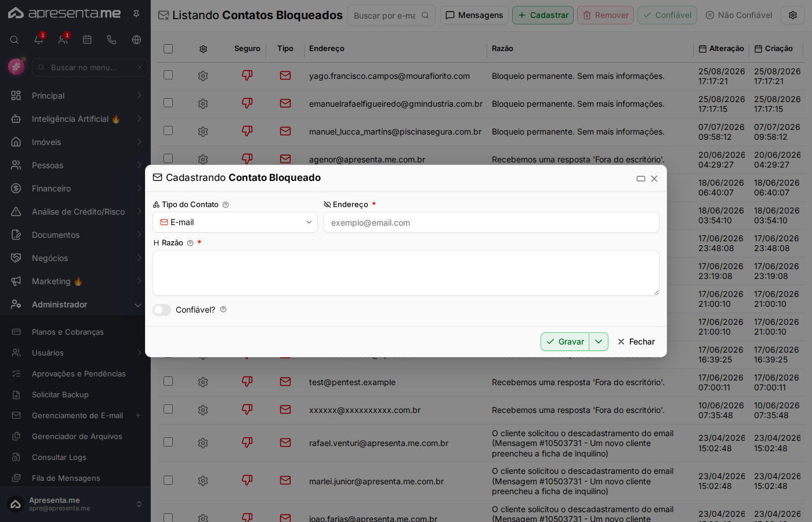Click the Remover button
812x522 pixels.
[606, 15]
